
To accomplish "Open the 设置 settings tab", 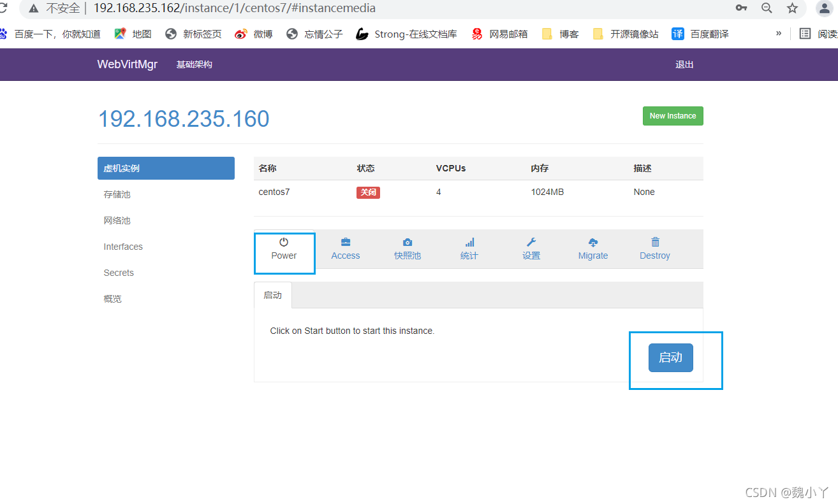I will (531, 249).
